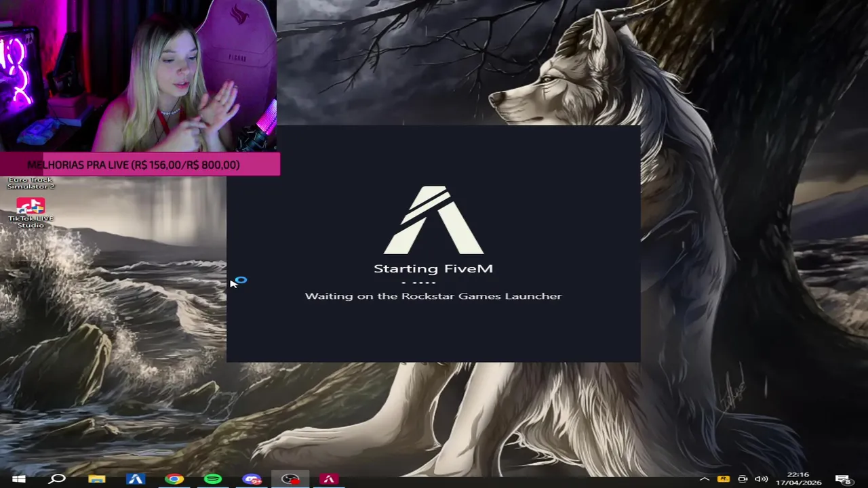This screenshot has width=868, height=488.
Task: Click the FiveM logo in splash window
Action: [433, 220]
